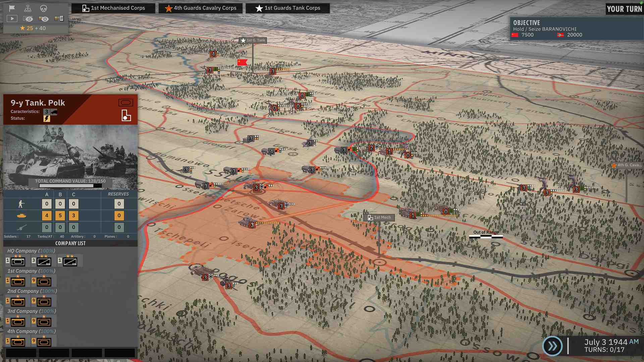Toggle the crossed-eye hide units visibility icon
This screenshot has height=362, width=644.
[x=28, y=19]
